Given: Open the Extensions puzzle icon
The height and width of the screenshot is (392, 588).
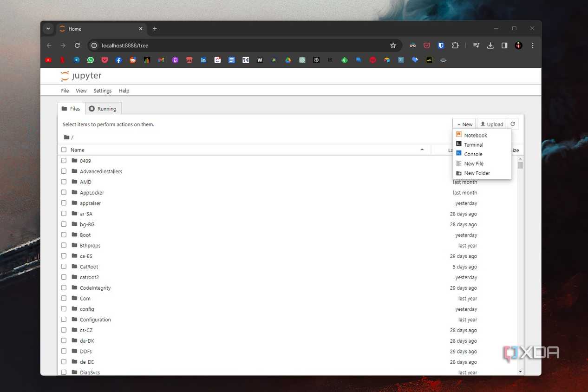Looking at the screenshot, I should (x=456, y=46).
